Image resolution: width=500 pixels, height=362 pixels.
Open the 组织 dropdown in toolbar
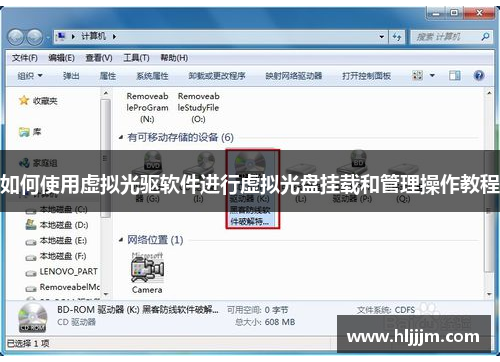30,76
